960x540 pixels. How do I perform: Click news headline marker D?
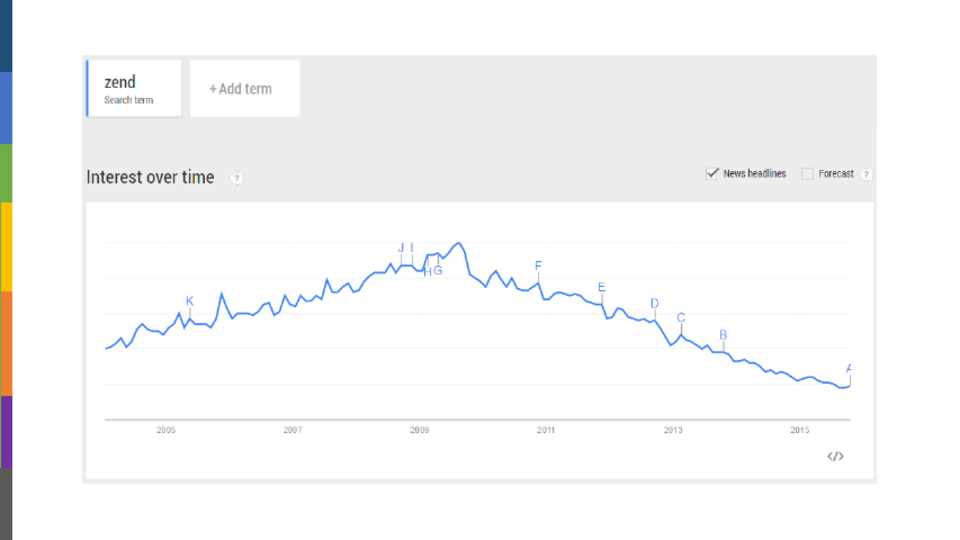click(x=654, y=303)
